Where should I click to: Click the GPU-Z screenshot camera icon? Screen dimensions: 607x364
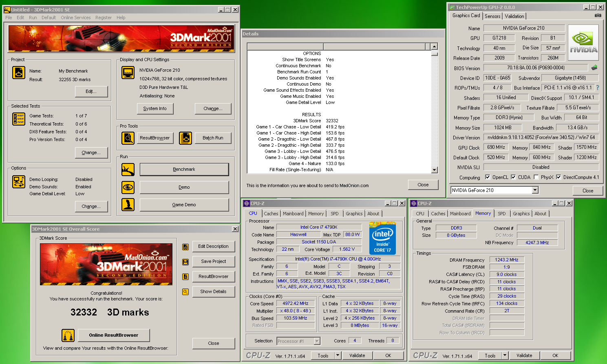pos(598,15)
